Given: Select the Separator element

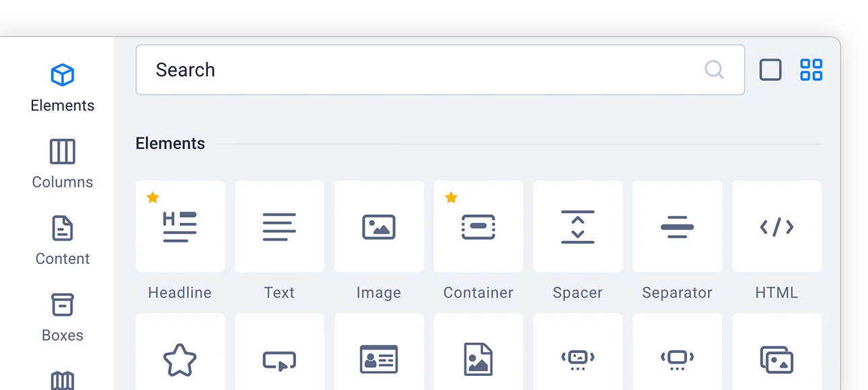Looking at the screenshot, I should [x=678, y=226].
